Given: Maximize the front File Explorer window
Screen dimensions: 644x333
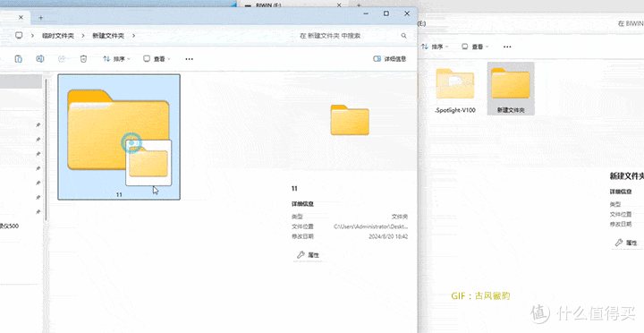Looking at the screenshot, I should 386,13.
